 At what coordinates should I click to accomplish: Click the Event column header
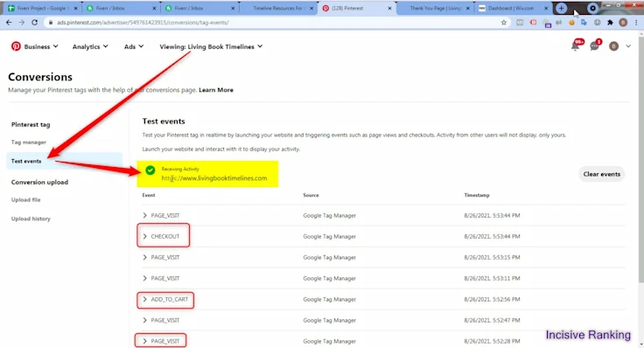coord(149,195)
